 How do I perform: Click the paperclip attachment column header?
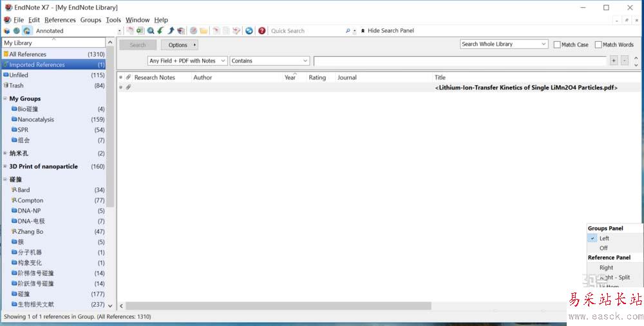pyautogui.click(x=129, y=77)
